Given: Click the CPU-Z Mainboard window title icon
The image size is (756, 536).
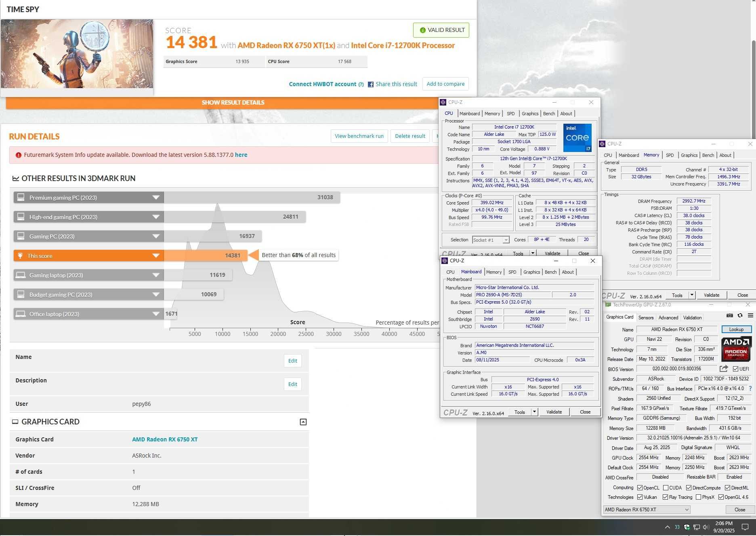Looking at the screenshot, I should click(445, 261).
